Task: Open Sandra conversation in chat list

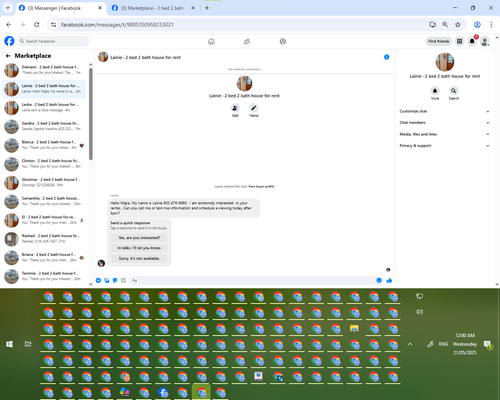Action: coord(44,126)
